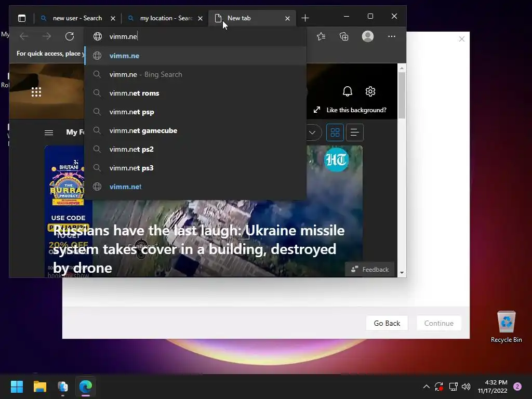532x399 pixels.
Task: Reload the page with Refresh icon
Action: [x=70, y=36]
